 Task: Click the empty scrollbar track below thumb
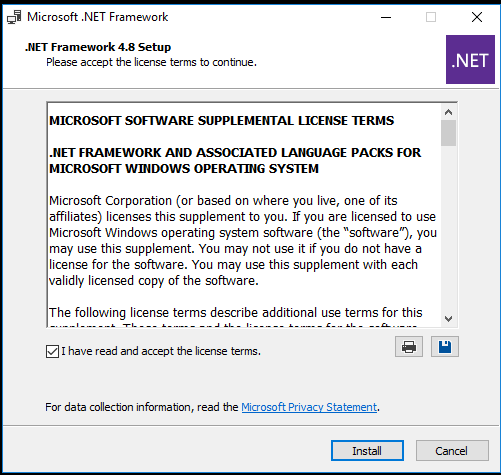(448, 228)
